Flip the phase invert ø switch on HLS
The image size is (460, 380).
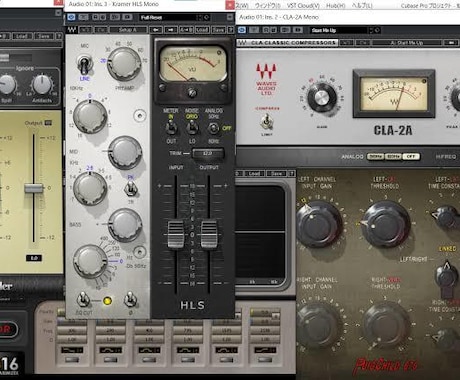tap(130, 300)
